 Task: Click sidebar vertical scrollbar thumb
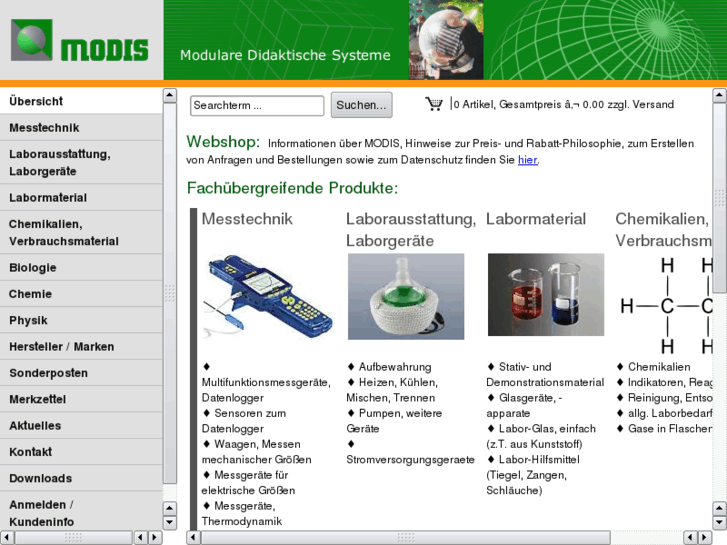tap(170, 293)
